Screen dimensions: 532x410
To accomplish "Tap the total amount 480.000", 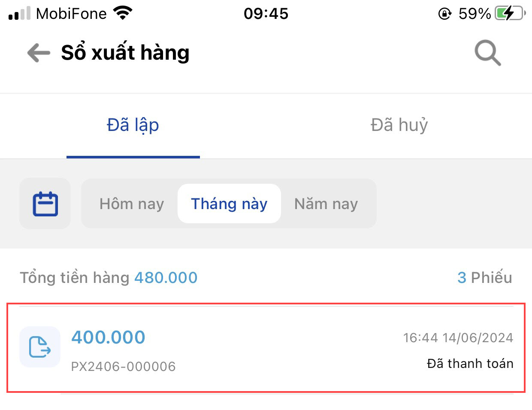I will [166, 278].
